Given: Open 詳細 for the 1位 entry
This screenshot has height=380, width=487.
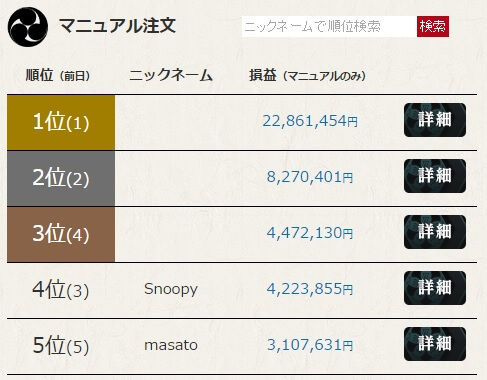Looking at the screenshot, I should (x=435, y=120).
